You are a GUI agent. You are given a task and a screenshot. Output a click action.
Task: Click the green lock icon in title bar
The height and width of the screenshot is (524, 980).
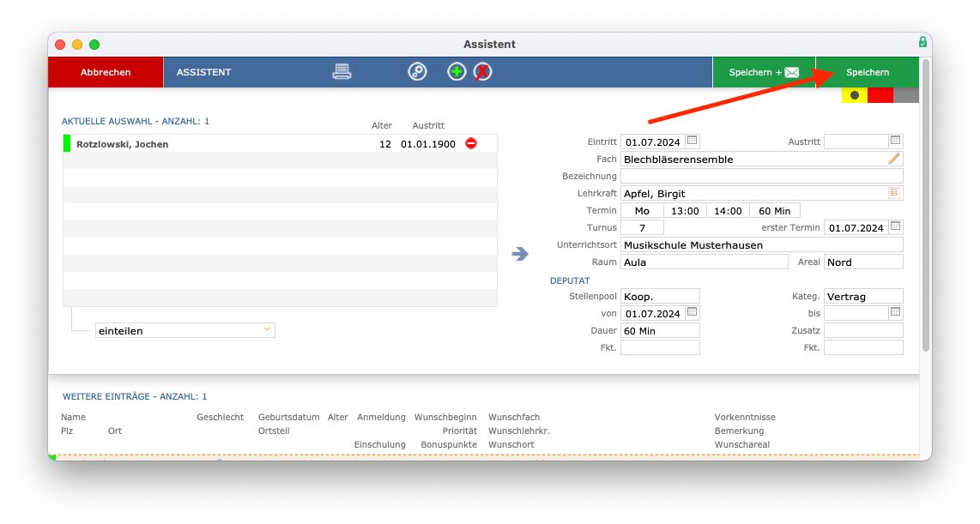(923, 42)
